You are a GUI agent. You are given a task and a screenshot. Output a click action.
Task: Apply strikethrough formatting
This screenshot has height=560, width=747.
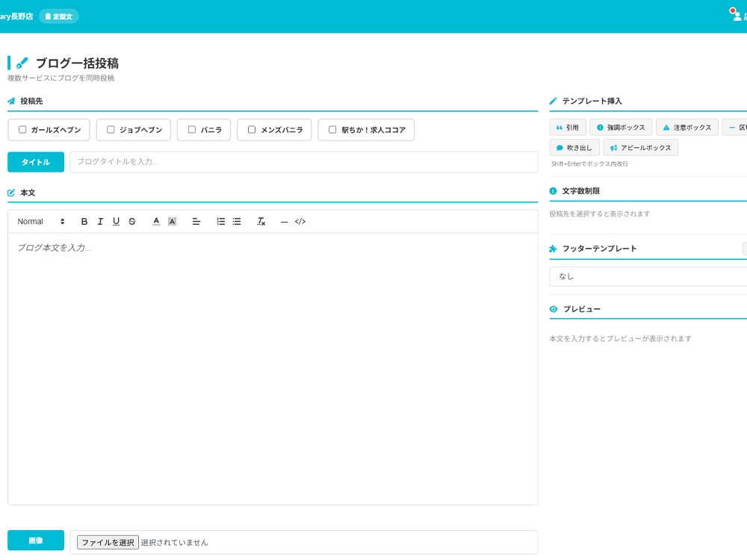pos(132,222)
